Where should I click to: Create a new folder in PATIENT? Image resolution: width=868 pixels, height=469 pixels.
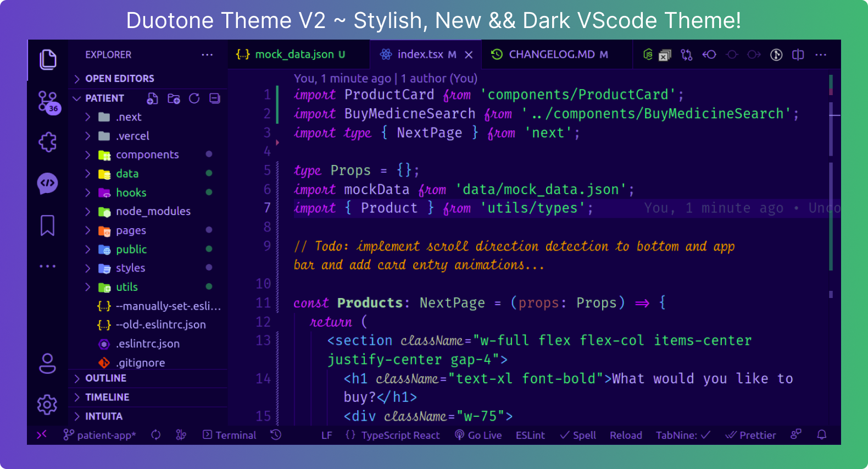click(x=174, y=98)
